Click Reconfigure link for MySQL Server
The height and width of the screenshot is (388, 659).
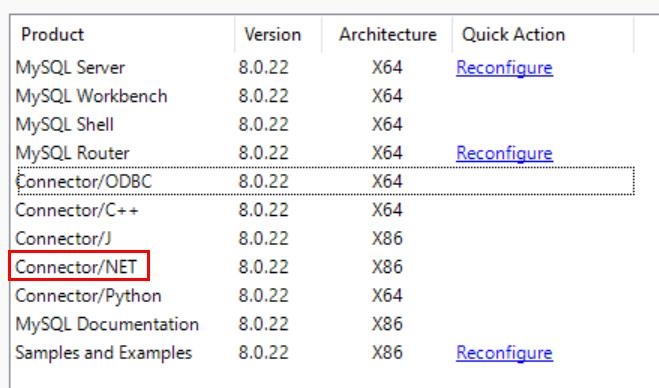(x=504, y=68)
